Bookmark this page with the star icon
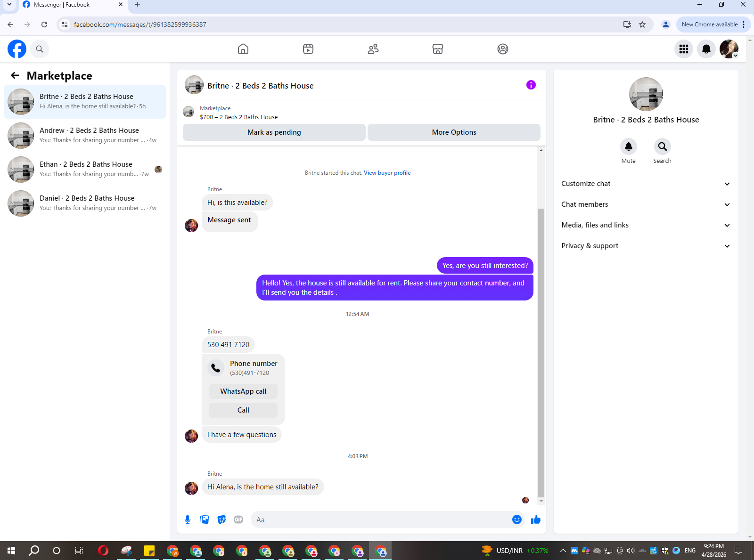Screen dimensions: 754x560 point(642,24)
